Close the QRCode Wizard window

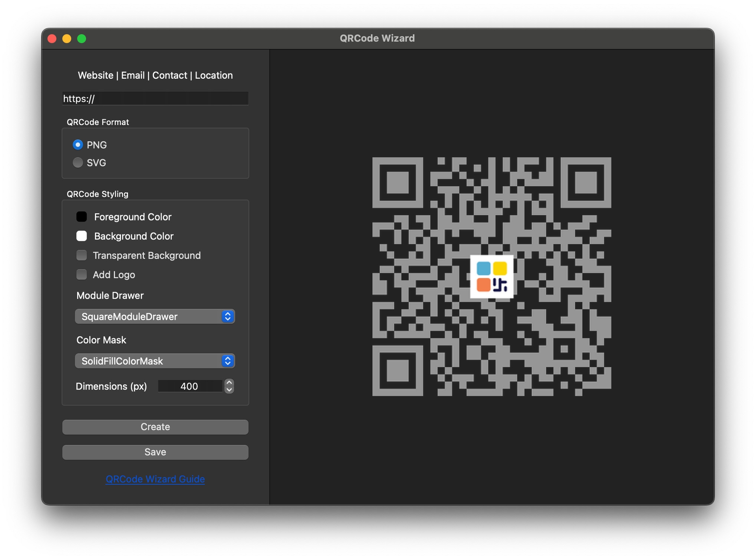click(x=52, y=39)
